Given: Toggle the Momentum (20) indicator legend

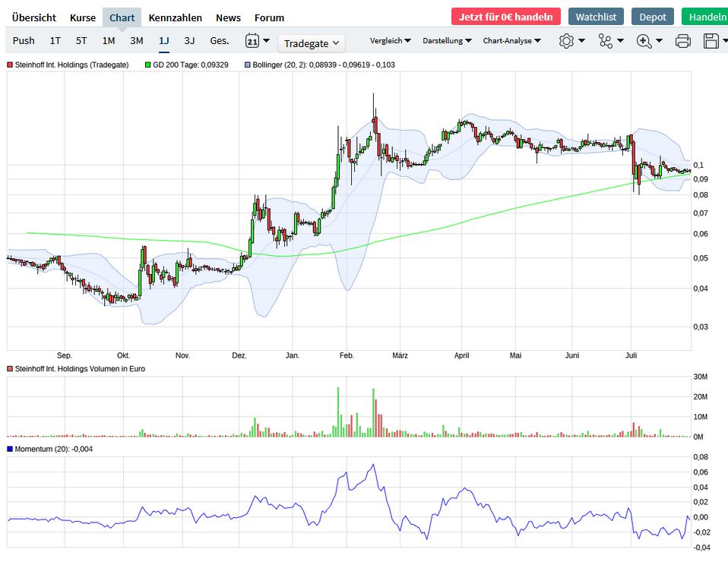Looking at the screenshot, I should 9,449.
